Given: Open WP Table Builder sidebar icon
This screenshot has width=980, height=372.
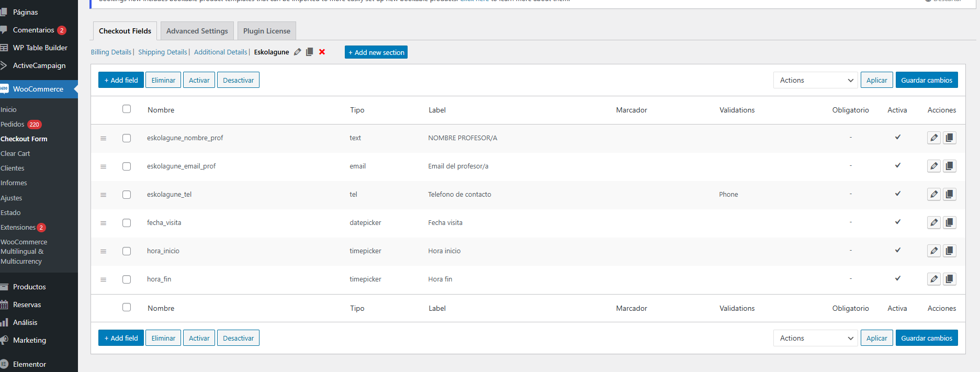Looking at the screenshot, I should tap(4, 48).
